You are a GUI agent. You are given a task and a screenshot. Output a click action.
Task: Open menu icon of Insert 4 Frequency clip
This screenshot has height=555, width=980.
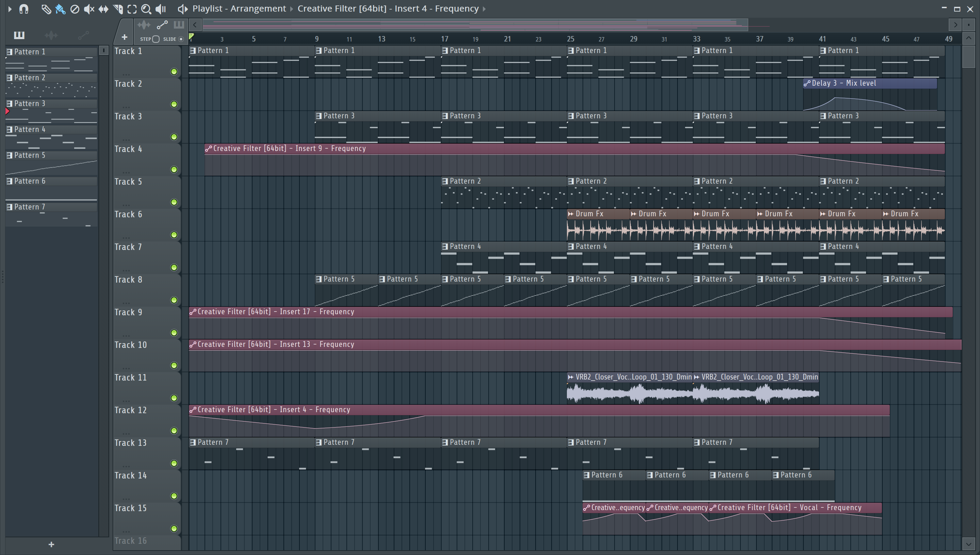click(x=193, y=410)
